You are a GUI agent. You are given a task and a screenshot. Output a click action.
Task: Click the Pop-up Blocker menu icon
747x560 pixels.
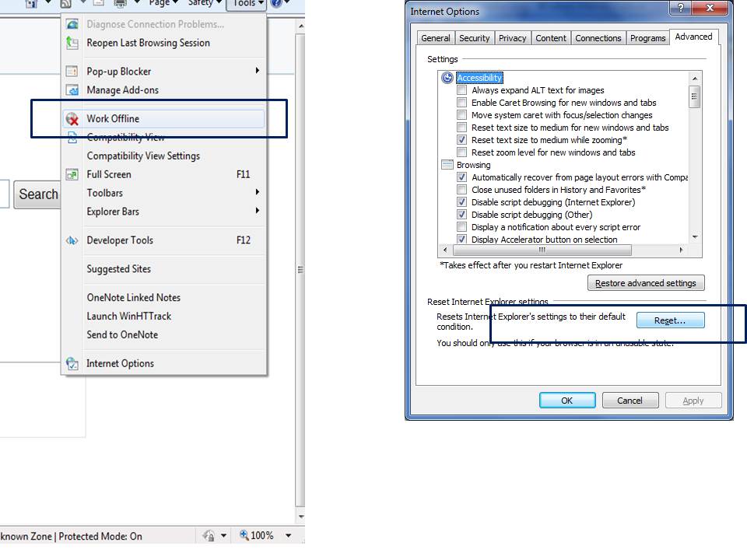72,72
